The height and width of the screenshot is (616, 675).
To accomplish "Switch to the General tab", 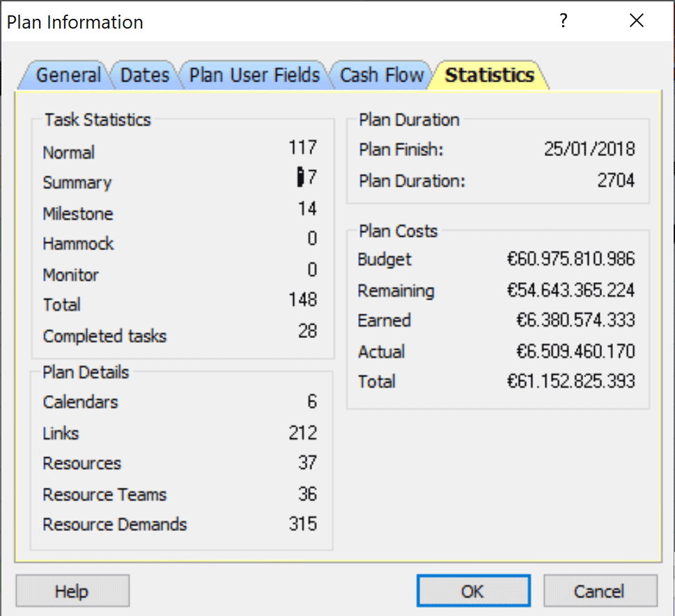I will 68,75.
